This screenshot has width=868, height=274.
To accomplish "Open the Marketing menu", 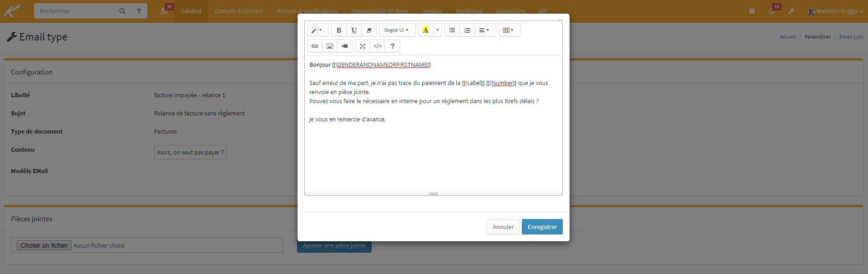I will coord(469,11).
